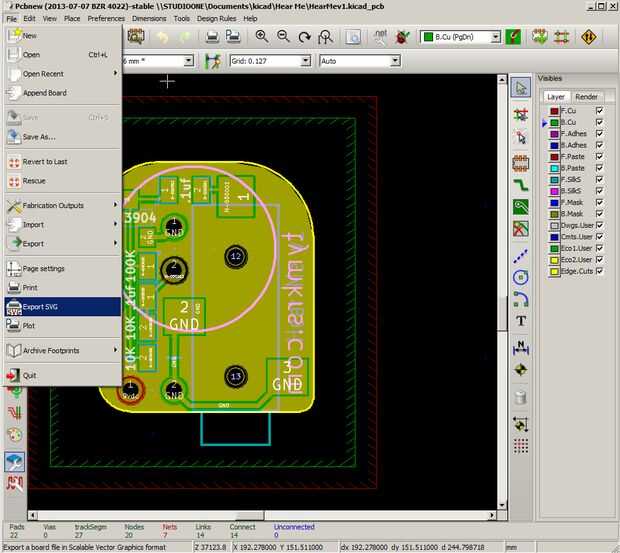Choose Export SVG from File menu

[x=61, y=306]
